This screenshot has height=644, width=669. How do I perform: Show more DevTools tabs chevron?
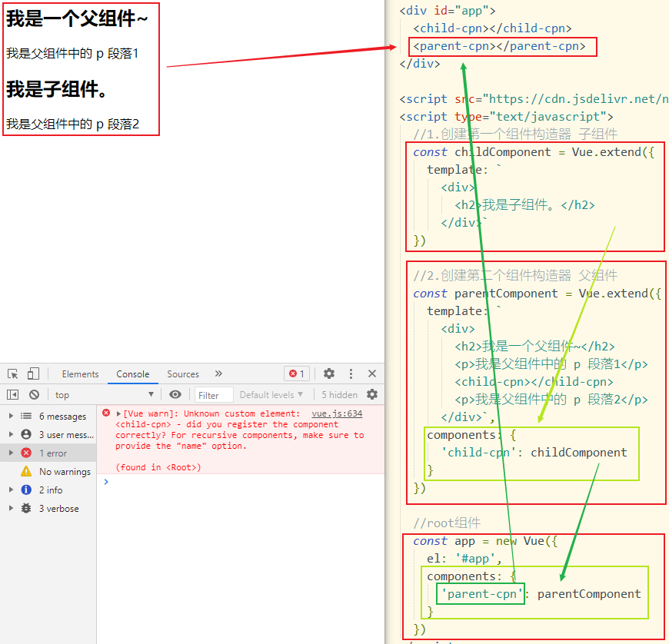tap(218, 373)
